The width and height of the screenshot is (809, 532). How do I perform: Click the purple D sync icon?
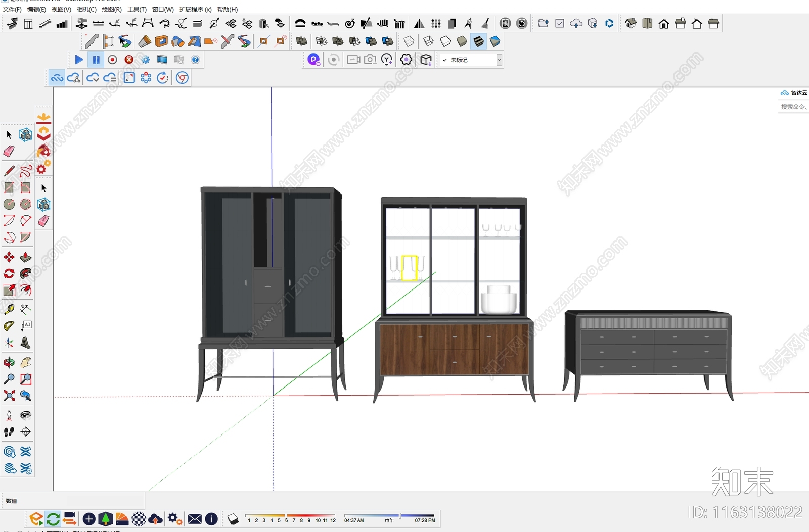click(313, 60)
